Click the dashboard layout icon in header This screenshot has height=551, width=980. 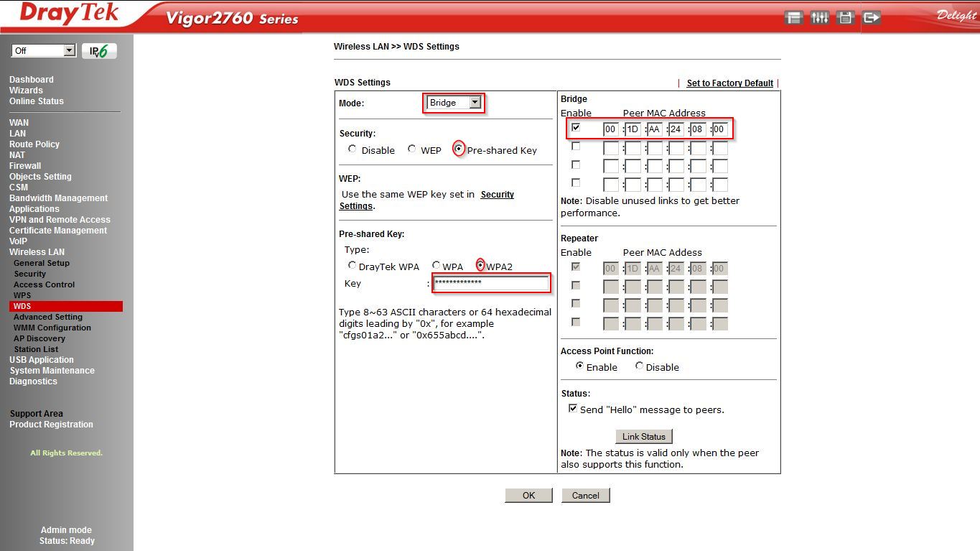793,17
